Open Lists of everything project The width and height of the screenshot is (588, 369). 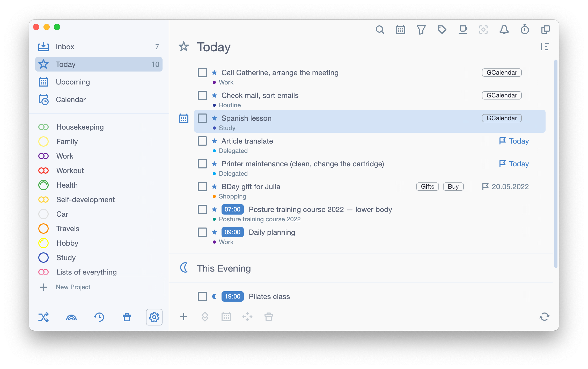coord(99,272)
